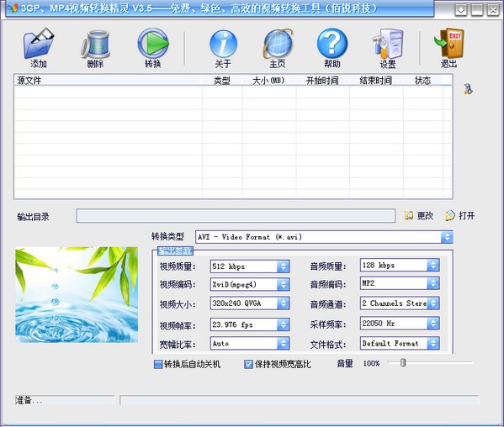Click 打开 to open output folder
The height and width of the screenshot is (427, 504).
[x=460, y=216]
